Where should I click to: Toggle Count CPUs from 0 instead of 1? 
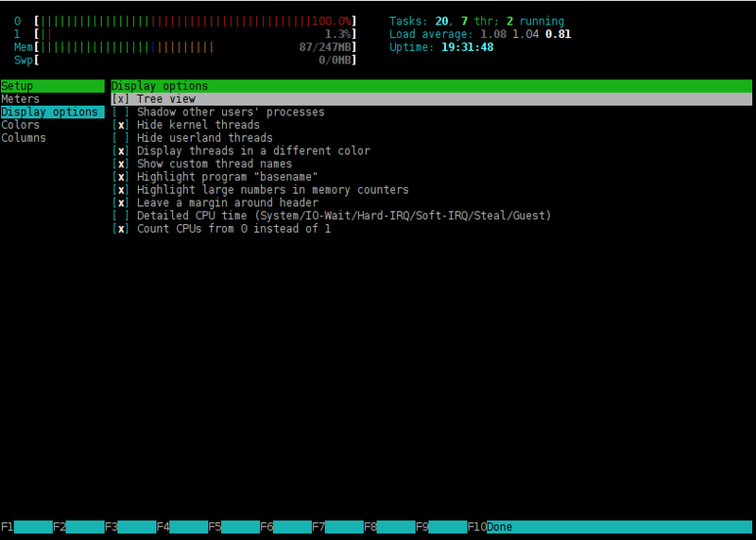[x=121, y=229]
